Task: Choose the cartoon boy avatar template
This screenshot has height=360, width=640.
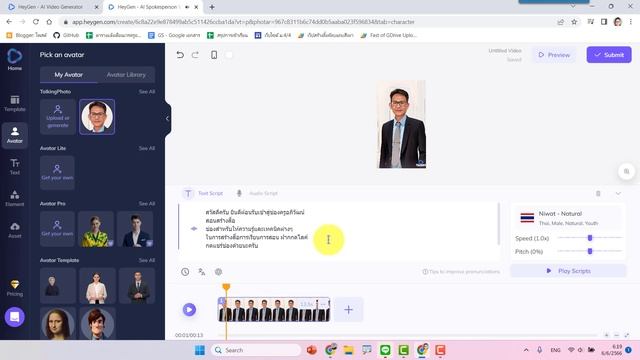Action: 97,324
